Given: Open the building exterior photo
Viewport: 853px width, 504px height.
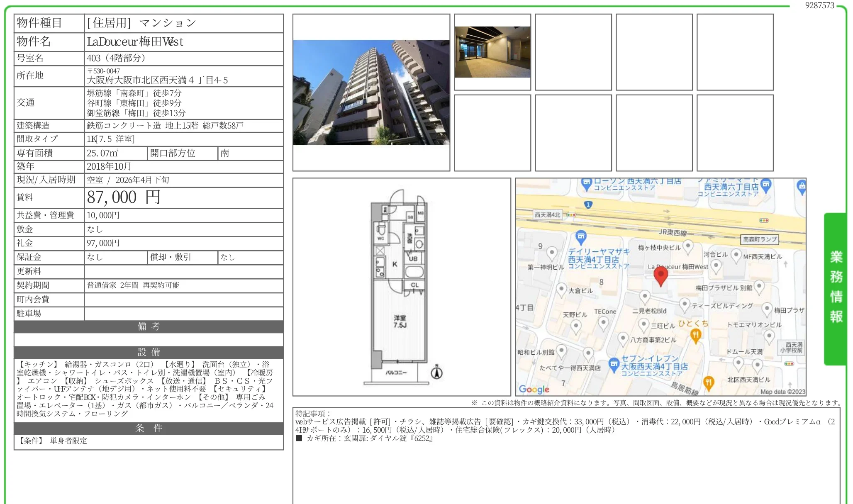Looking at the screenshot, I should click(x=371, y=93).
